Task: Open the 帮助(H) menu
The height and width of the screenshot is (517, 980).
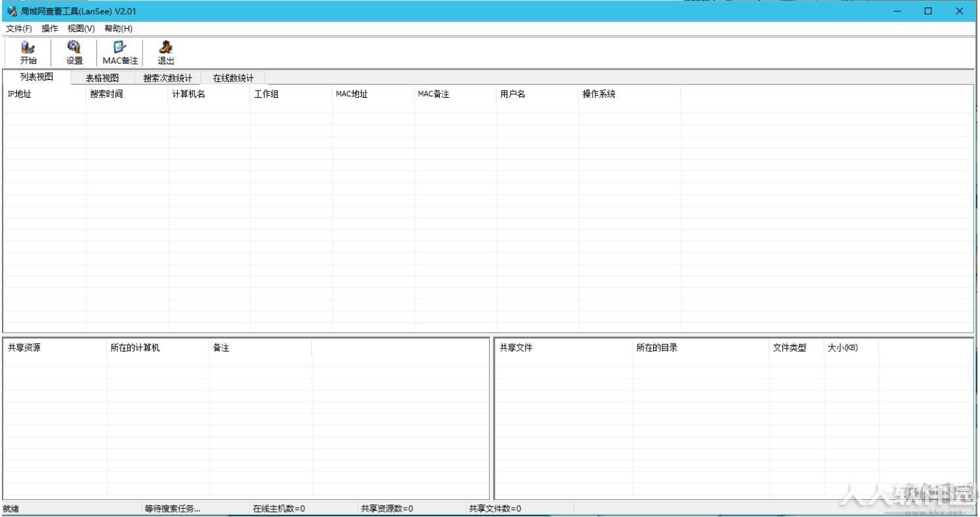Action: 119,29
